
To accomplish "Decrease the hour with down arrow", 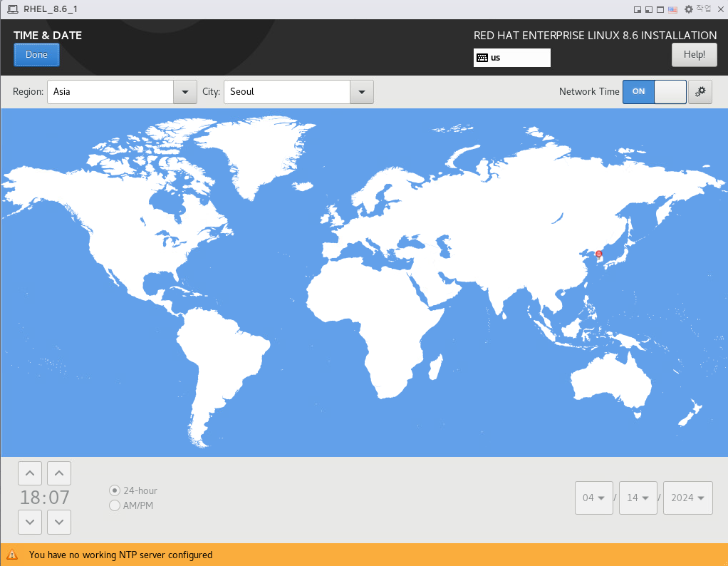I will (30, 522).
